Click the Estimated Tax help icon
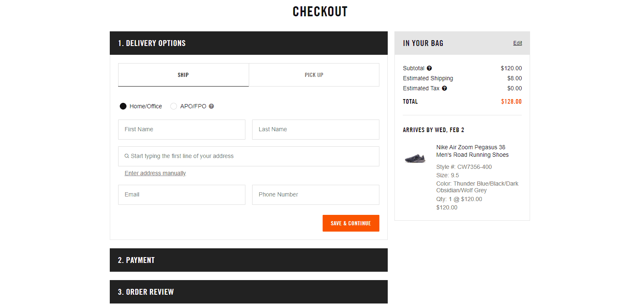 pos(444,88)
